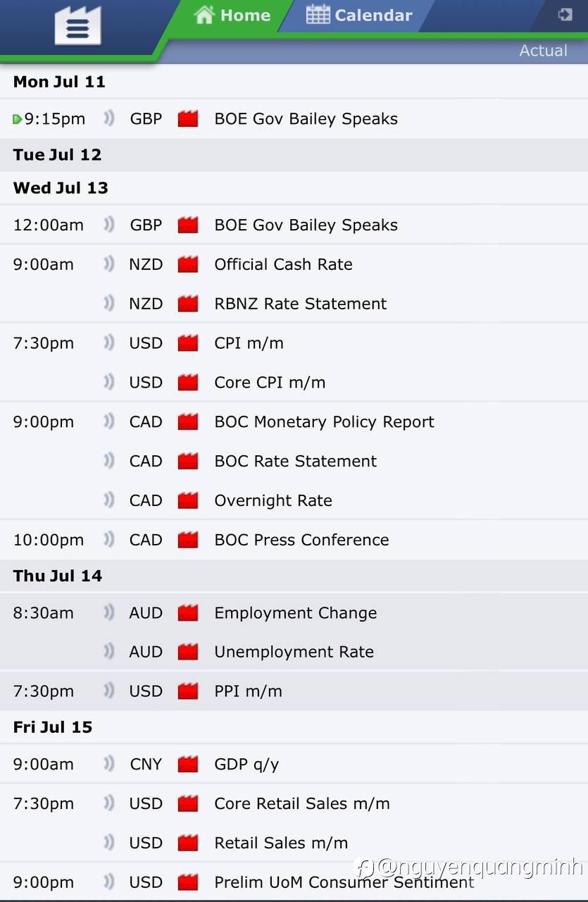Click the green arrow marker at 9:15pm
The image size is (588, 902).
coord(17,119)
